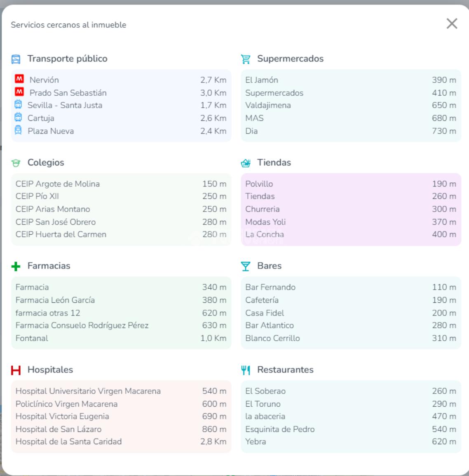
Task: Select Hospital Universitario Virgen Macarena entry
Action: tap(88, 391)
